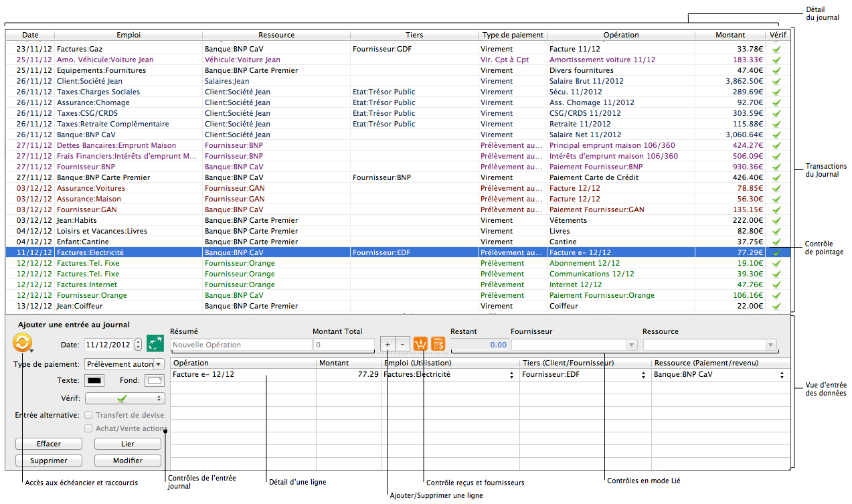Sort journal by the top Montant column header
Screen dimensions: 852x504
(730, 35)
